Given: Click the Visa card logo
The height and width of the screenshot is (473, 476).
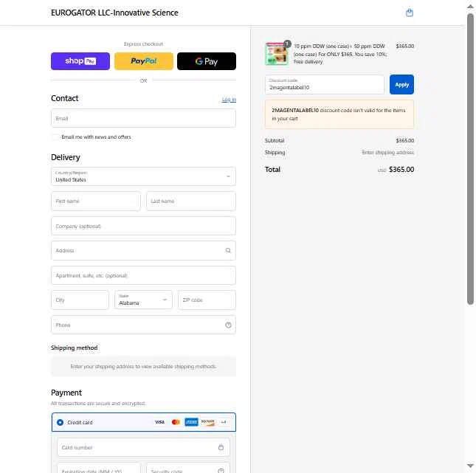Looking at the screenshot, I should tap(159, 422).
